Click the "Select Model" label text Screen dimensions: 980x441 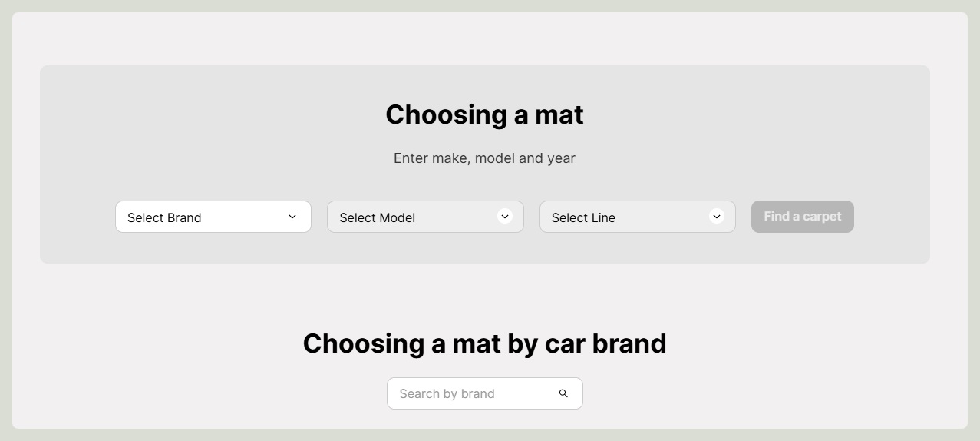pyautogui.click(x=378, y=217)
